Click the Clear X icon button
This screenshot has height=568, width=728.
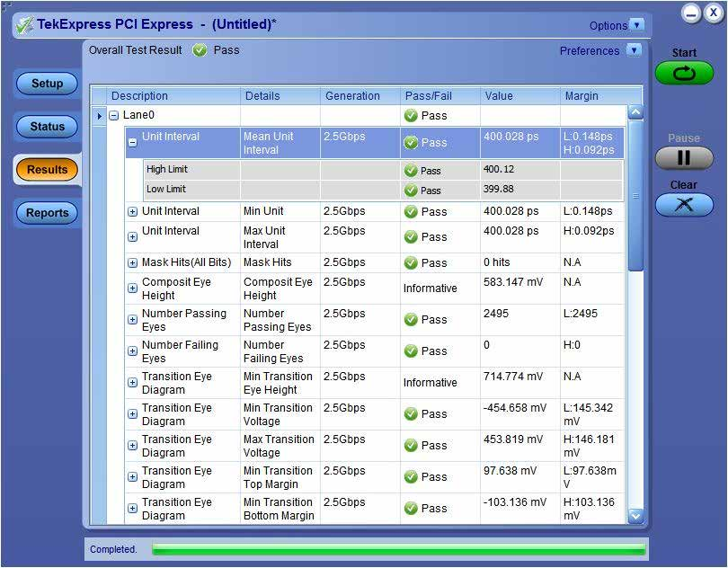684,204
